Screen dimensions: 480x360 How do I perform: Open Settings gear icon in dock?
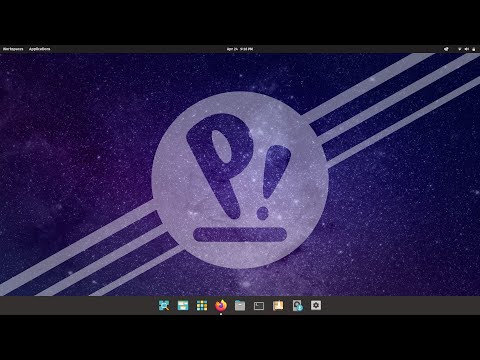[x=316, y=305]
